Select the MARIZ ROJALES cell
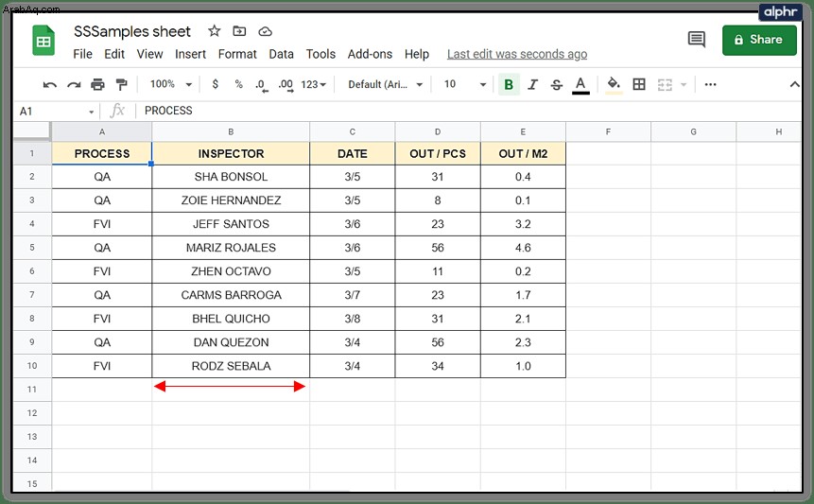814x504 pixels. tap(231, 248)
